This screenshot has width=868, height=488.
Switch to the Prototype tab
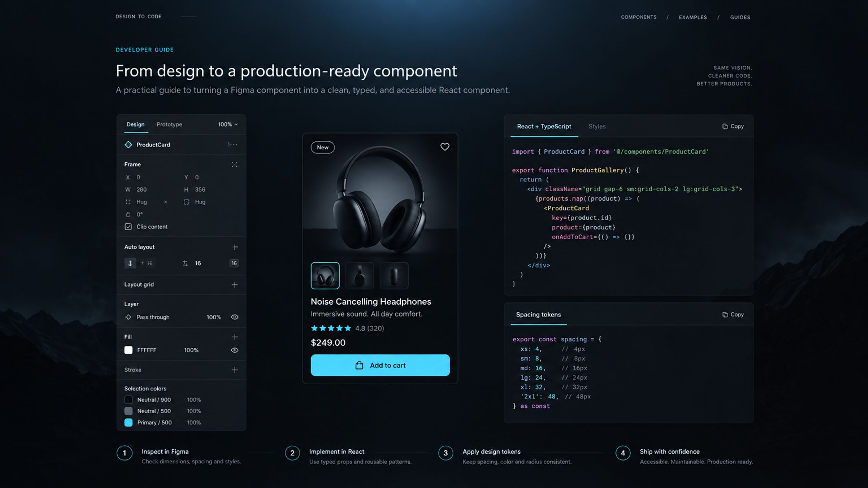click(169, 124)
